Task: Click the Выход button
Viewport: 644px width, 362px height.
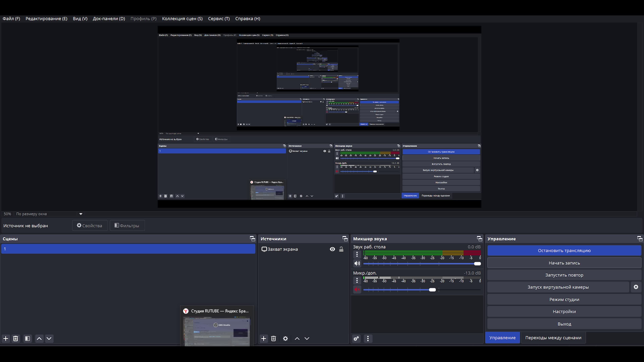Action: coord(564,324)
